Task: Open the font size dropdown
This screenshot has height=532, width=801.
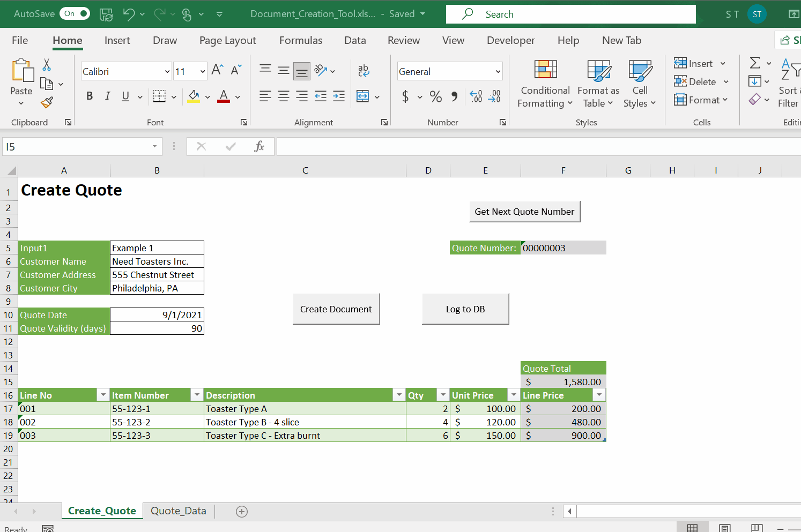Action: (x=202, y=71)
